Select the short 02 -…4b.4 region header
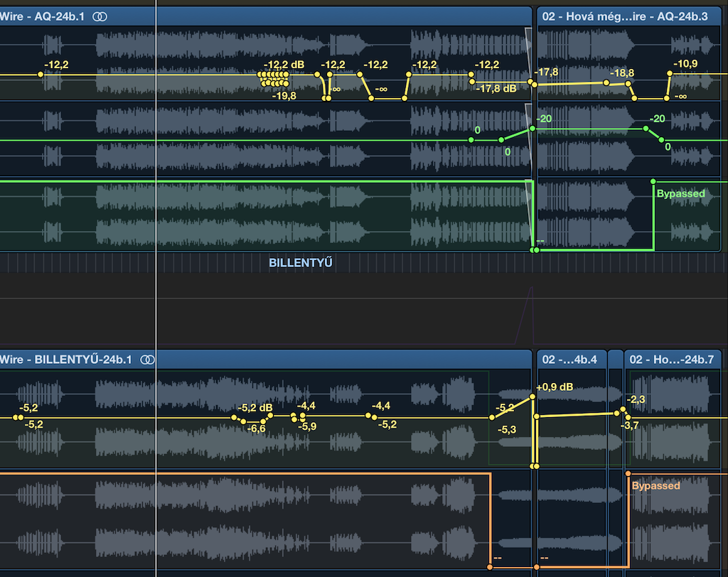The height and width of the screenshot is (577, 728). 571,360
